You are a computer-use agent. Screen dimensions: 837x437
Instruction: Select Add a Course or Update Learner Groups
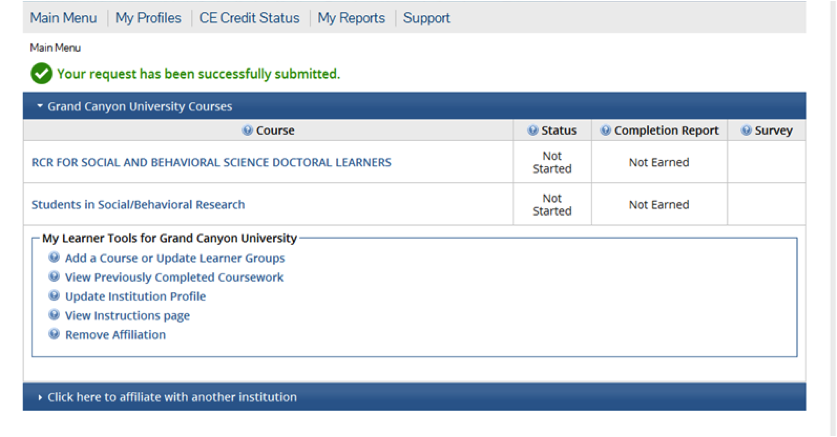coord(175,258)
